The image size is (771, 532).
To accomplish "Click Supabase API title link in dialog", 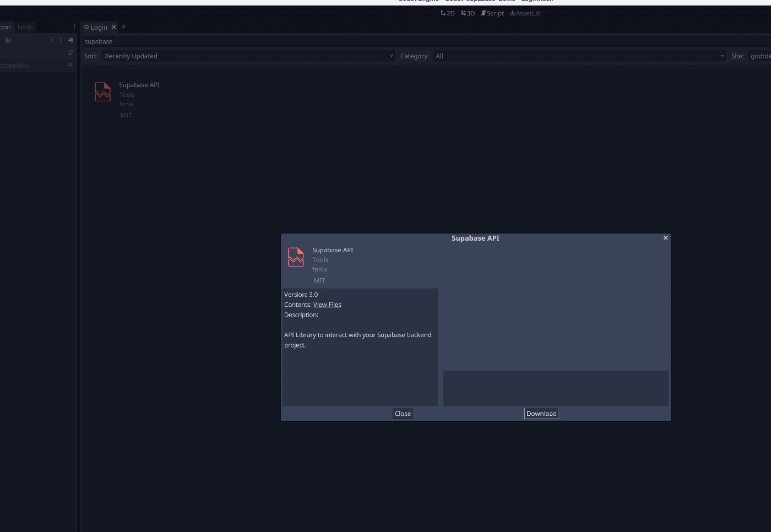I will click(333, 250).
